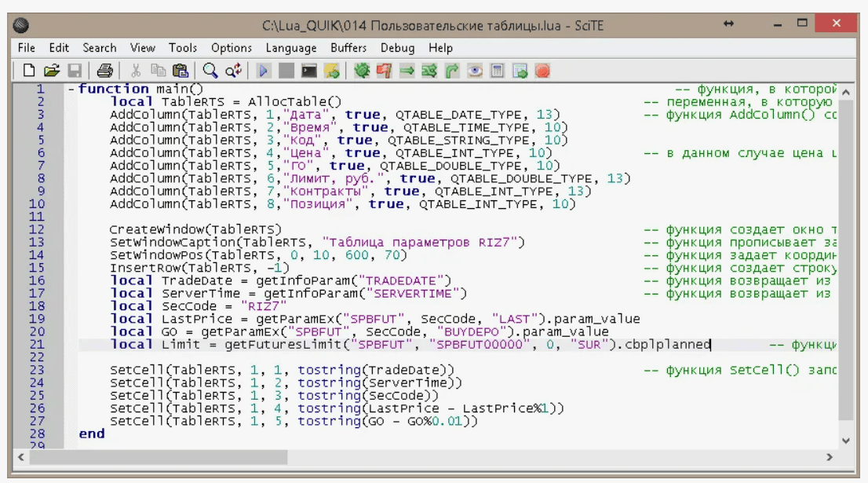Open the Language menu

click(291, 48)
